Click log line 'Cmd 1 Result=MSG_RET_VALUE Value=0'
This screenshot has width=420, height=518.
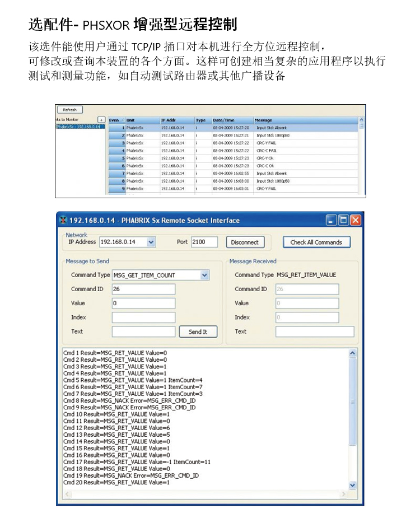[115, 353]
